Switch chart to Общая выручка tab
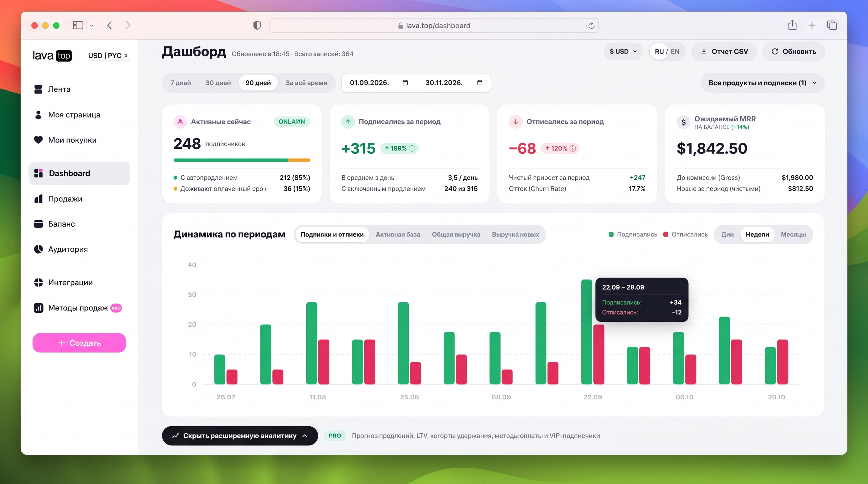Screen dimensions: 868x484 click(x=456, y=235)
